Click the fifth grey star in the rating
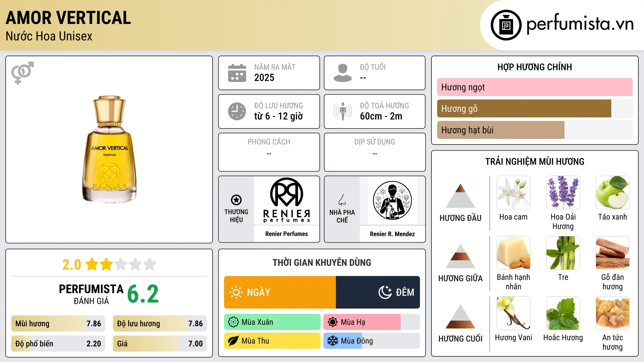 (x=150, y=264)
